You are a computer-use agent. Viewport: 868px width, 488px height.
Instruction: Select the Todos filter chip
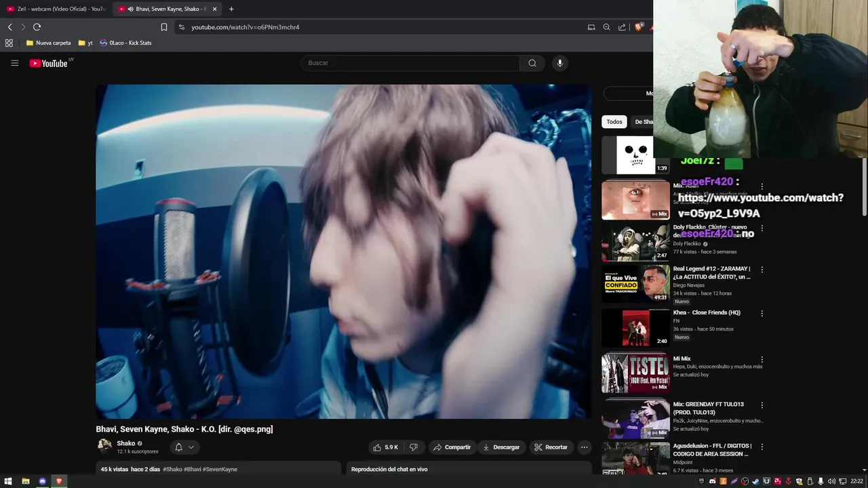coord(614,122)
